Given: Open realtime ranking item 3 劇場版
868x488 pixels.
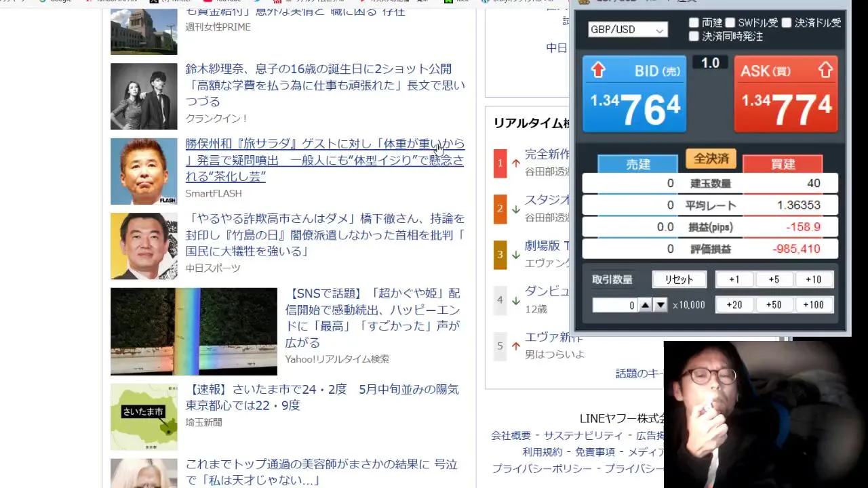Looking at the screenshot, I should (547, 246).
